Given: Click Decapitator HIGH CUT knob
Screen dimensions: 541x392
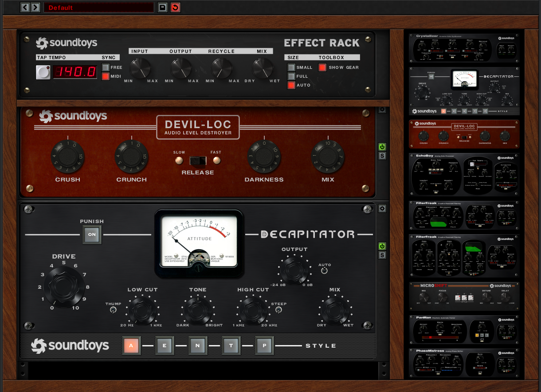Looking at the screenshot, I should (253, 309).
